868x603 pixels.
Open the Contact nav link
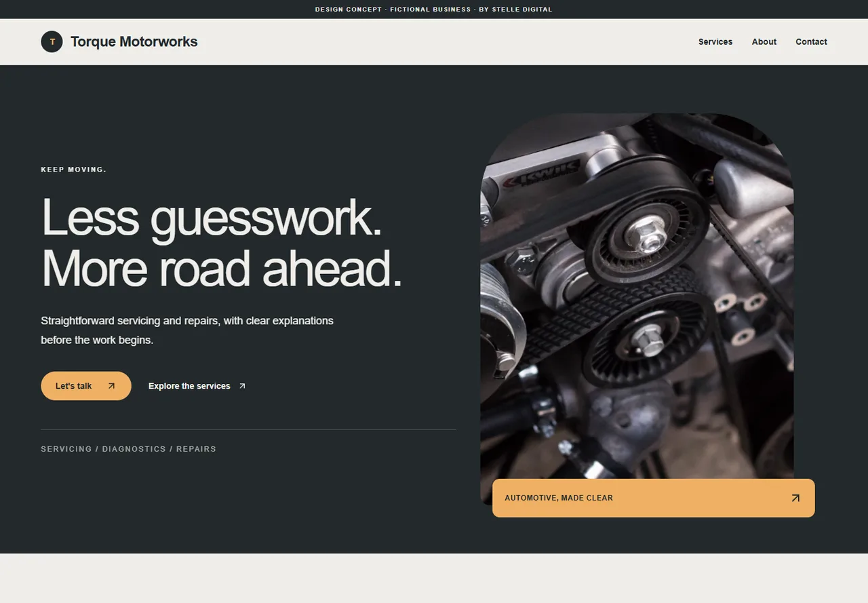[x=811, y=41]
